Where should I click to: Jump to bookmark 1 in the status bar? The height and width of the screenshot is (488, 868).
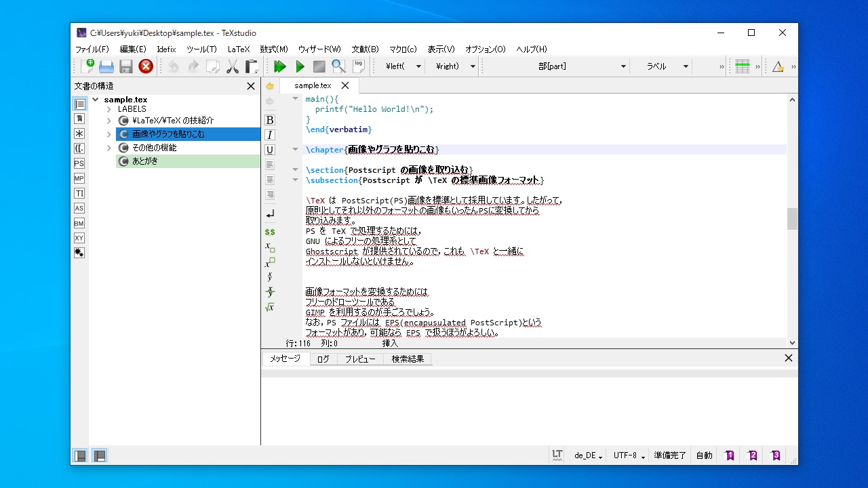pos(730,455)
